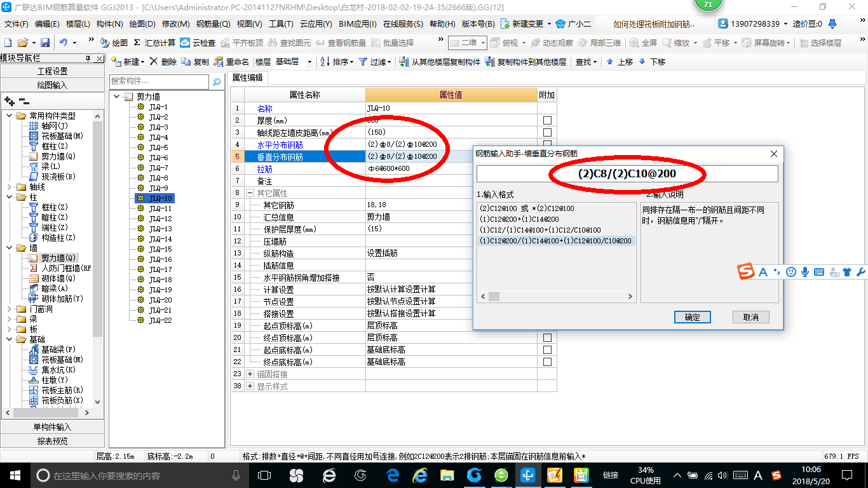Open 单构件输入 section
The width and height of the screenshot is (868, 488).
coord(52,427)
